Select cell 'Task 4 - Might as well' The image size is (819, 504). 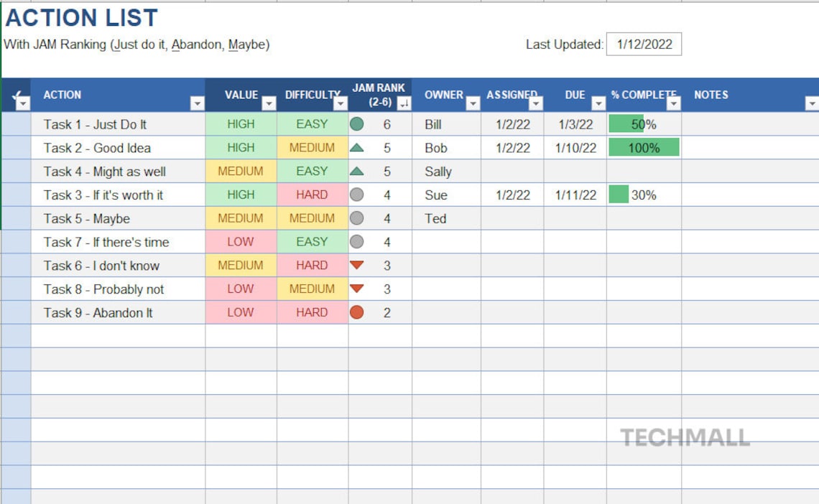(x=118, y=171)
